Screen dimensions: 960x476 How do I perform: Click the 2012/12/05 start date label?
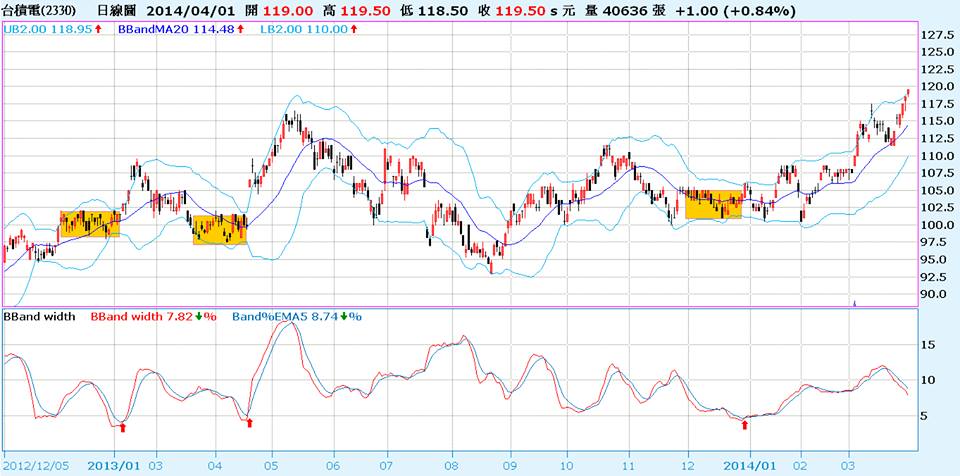(x=37, y=466)
